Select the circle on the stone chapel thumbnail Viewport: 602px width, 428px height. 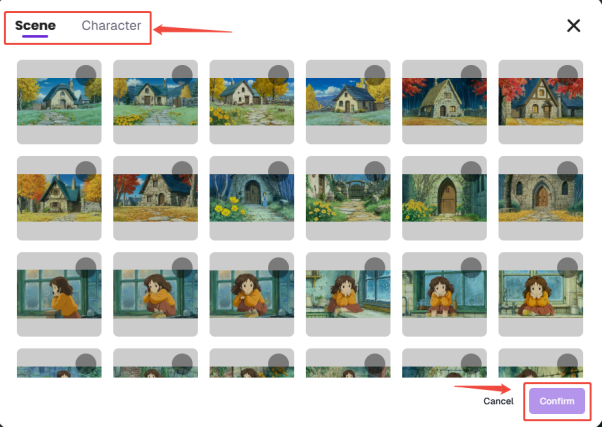567,171
